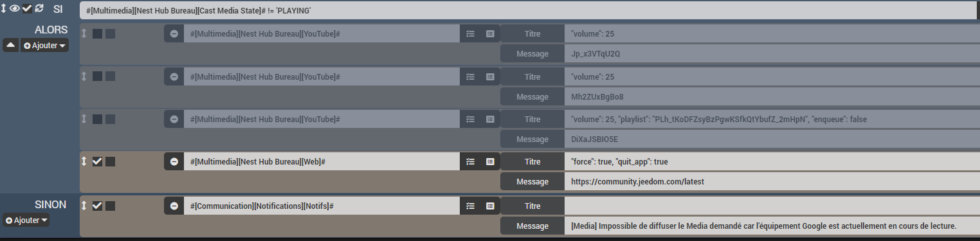Click the refresh arrows icon beside SI

tap(39, 8)
